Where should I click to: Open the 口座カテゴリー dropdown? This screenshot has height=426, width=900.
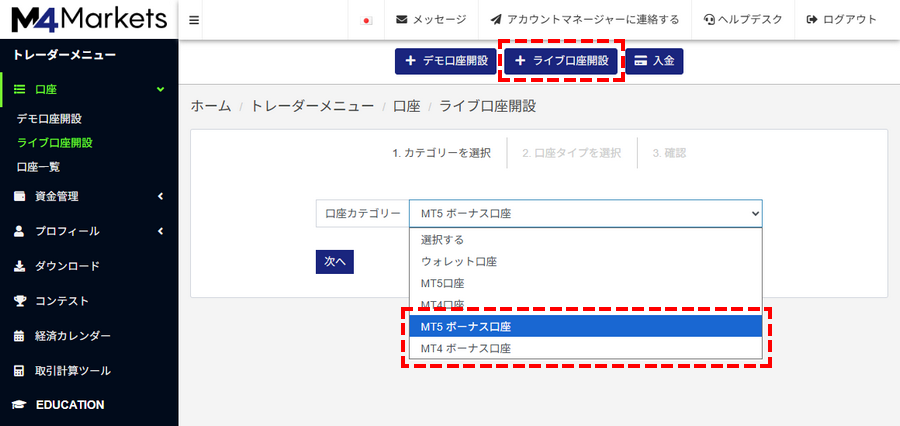click(585, 214)
